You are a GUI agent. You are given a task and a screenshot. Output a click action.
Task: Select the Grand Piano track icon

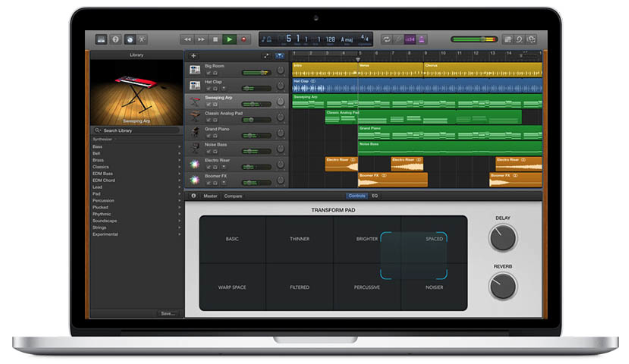coord(195,132)
